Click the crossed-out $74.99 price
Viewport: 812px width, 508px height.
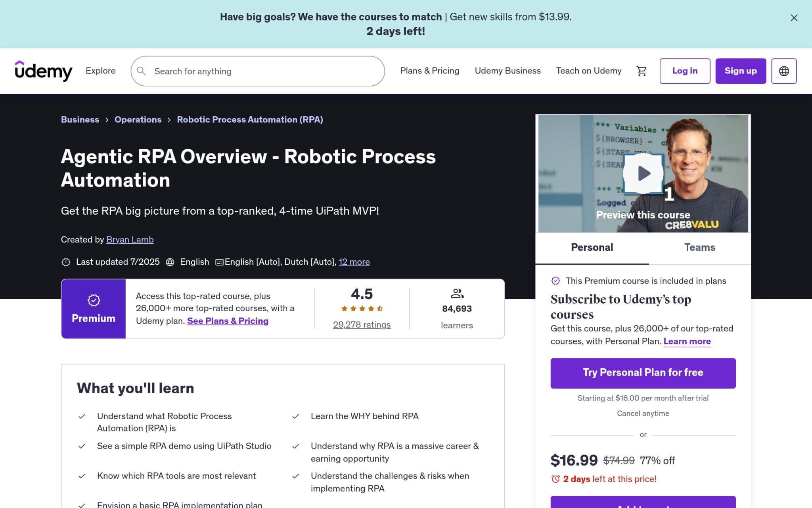point(619,460)
